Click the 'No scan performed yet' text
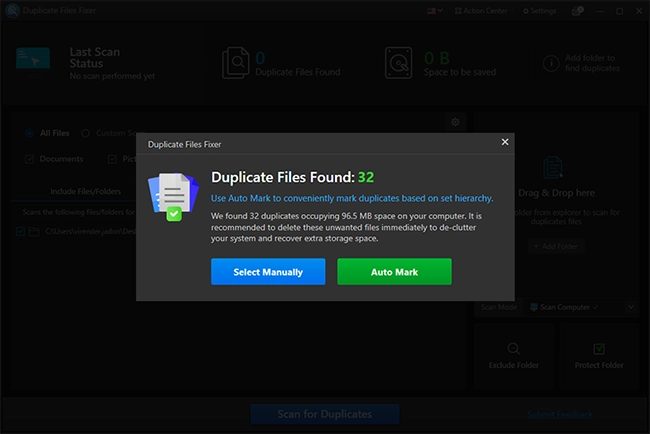 (112, 76)
